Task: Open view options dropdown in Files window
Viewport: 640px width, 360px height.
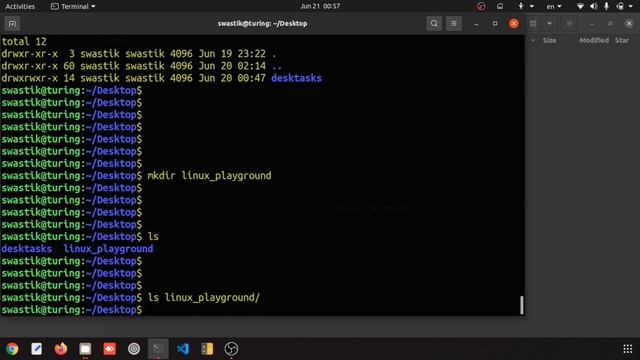Action: tap(549, 24)
